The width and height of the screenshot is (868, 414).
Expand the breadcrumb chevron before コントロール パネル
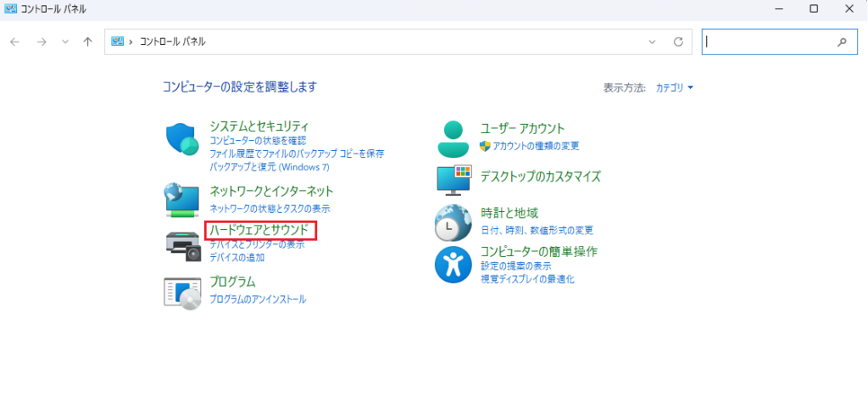coord(131,42)
